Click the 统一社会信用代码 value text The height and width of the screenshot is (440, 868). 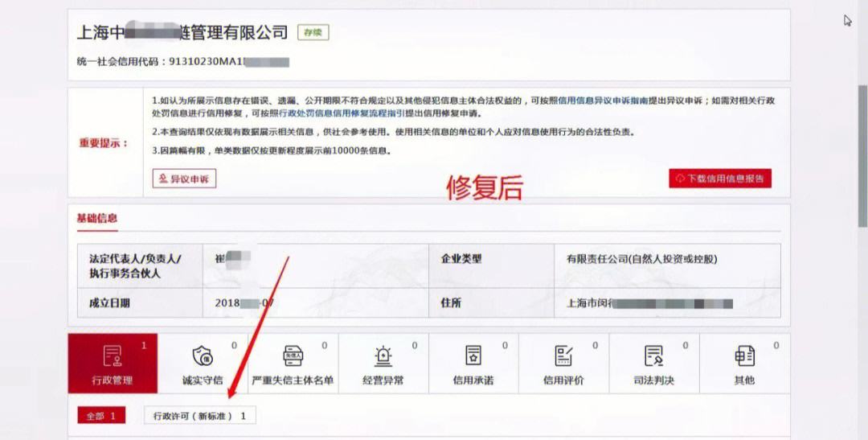[228, 61]
